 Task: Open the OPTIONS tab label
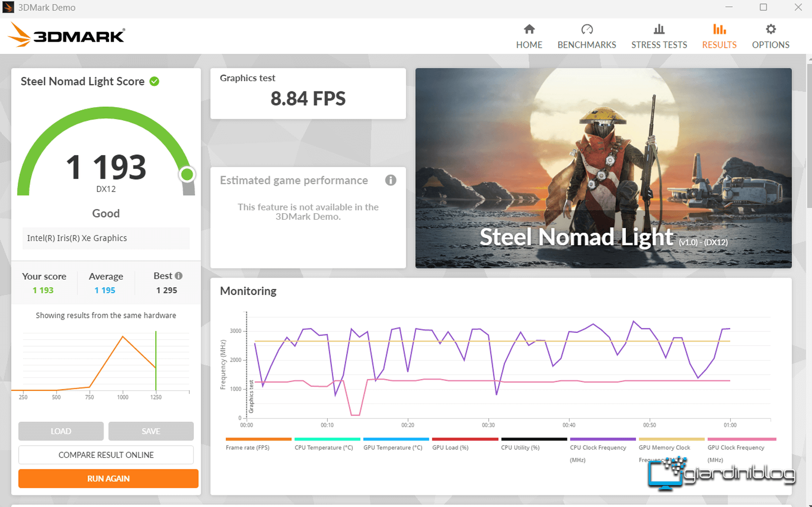pos(770,45)
